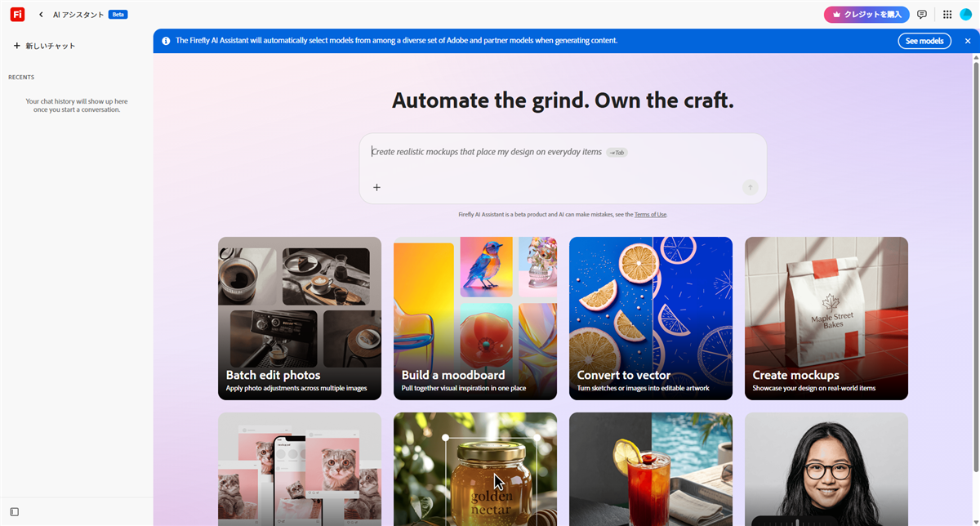Image resolution: width=980 pixels, height=526 pixels.
Task: Dismiss the blue info banner
Action: [x=968, y=41]
